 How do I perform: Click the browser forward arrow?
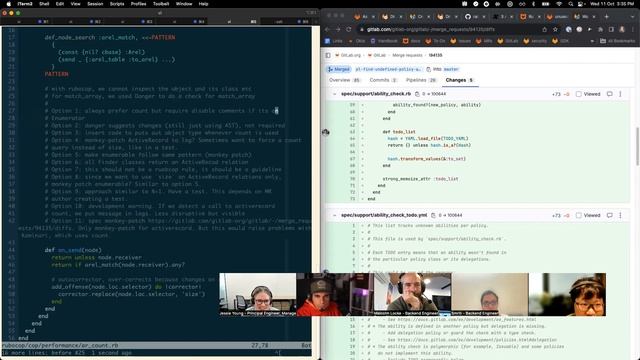coord(338,29)
